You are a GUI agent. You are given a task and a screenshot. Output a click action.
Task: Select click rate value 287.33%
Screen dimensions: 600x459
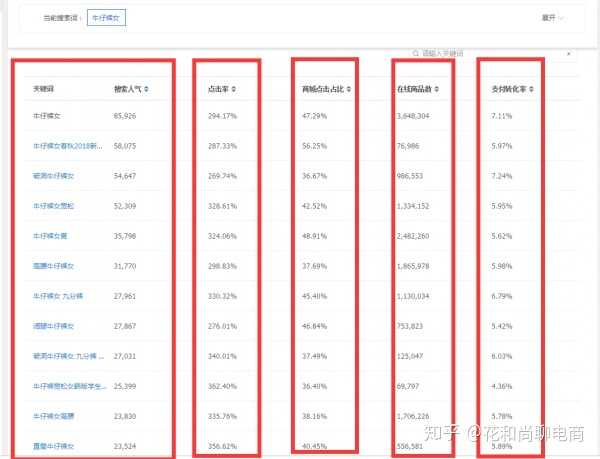(222, 146)
